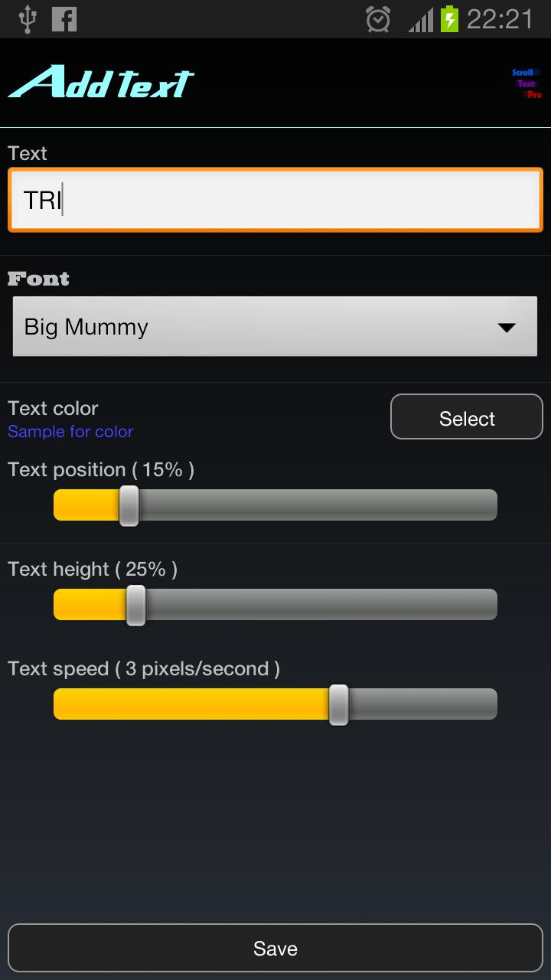Tap the battery charging icon
This screenshot has width=551, height=980.
click(x=450, y=19)
